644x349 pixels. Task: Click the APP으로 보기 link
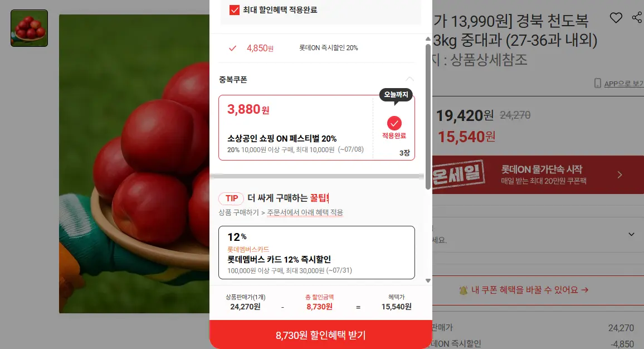(623, 84)
